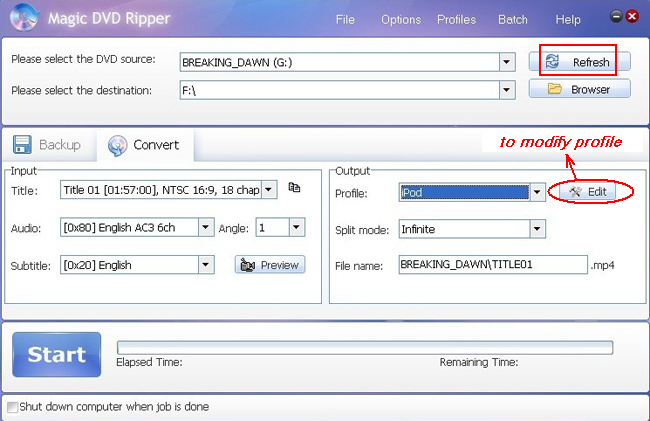Open the Batch menu

[513, 19]
